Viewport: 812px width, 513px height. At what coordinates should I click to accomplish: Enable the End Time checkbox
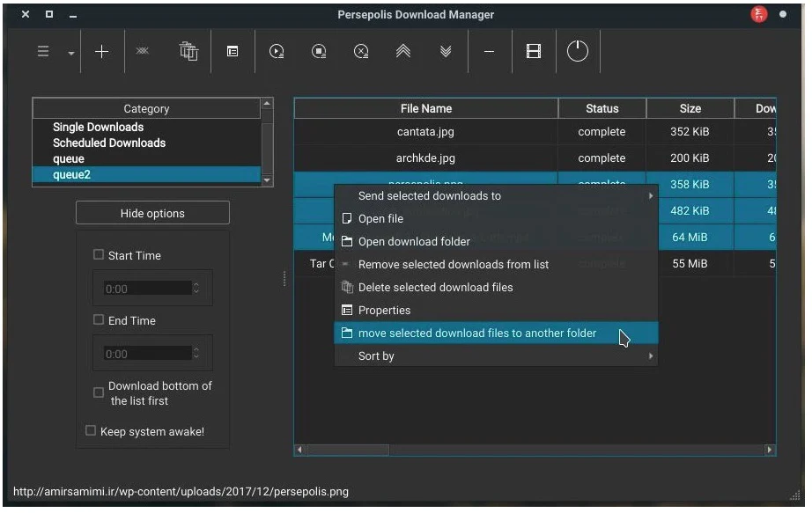pos(99,319)
